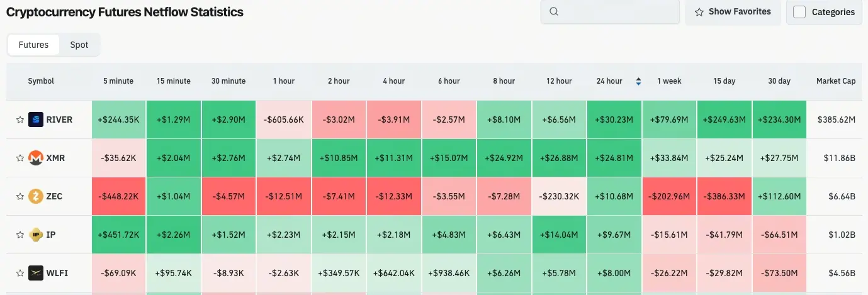Click the Cryptocurrency Futures Netflow Statistics heading
This screenshot has height=295, width=868.
tap(125, 11)
